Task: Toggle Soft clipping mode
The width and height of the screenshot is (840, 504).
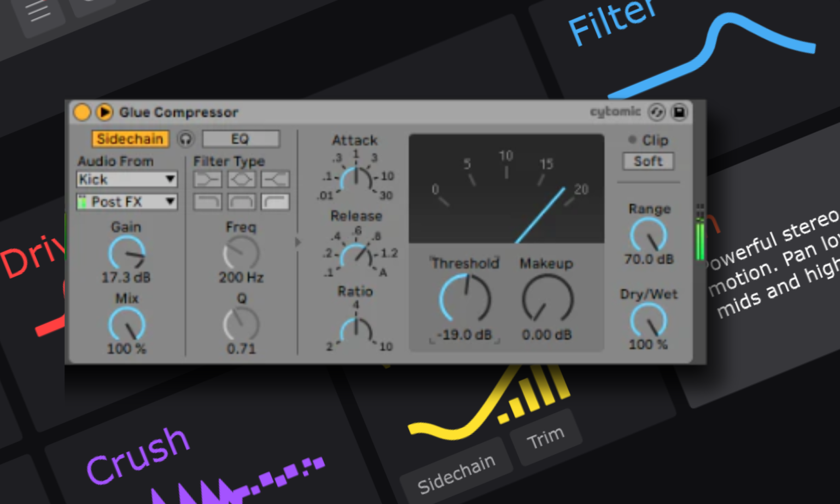Action: coord(647,161)
